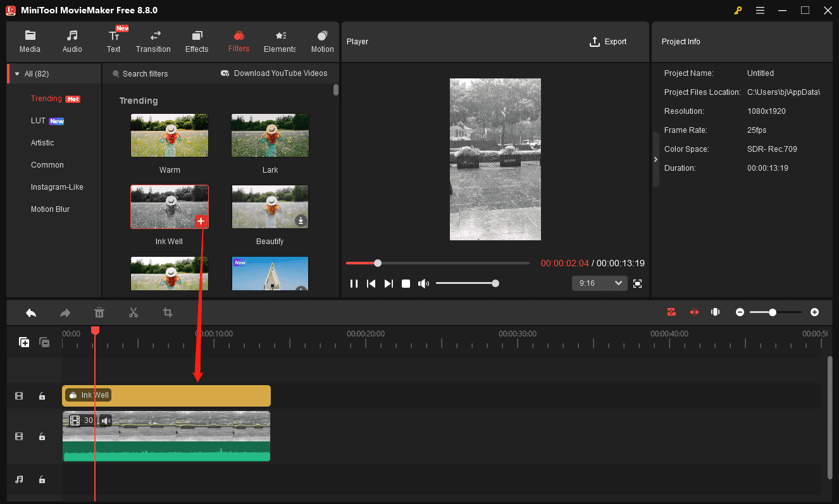The image size is (839, 504).
Task: Select the Motion Blur filter category
Action: (50, 209)
